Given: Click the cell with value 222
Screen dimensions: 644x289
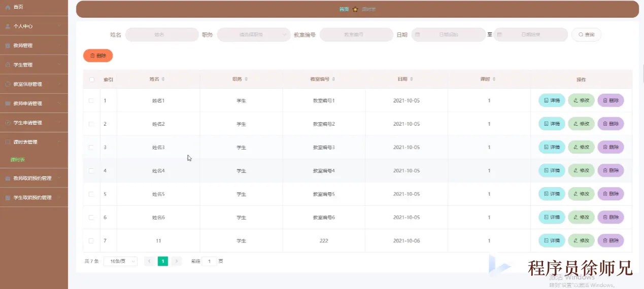Looking at the screenshot, I should click(x=324, y=241).
